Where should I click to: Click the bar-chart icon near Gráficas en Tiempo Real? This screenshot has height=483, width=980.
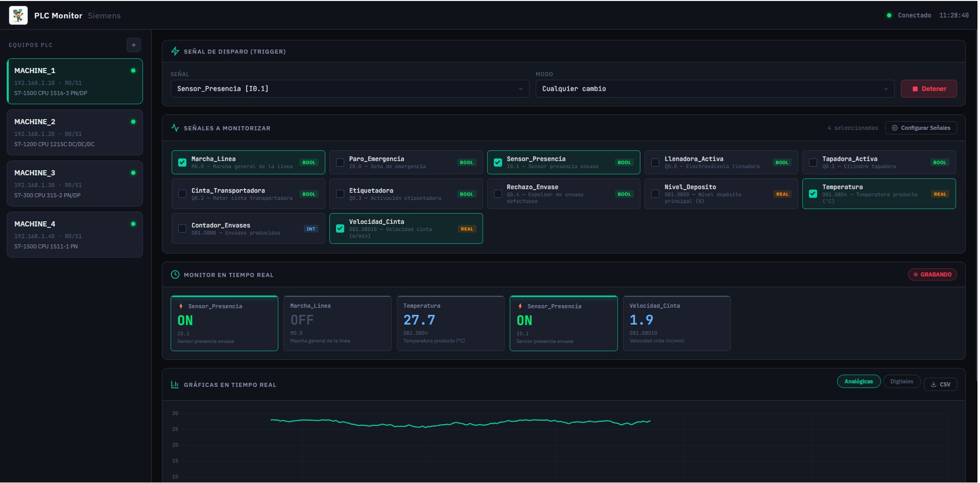tap(175, 384)
